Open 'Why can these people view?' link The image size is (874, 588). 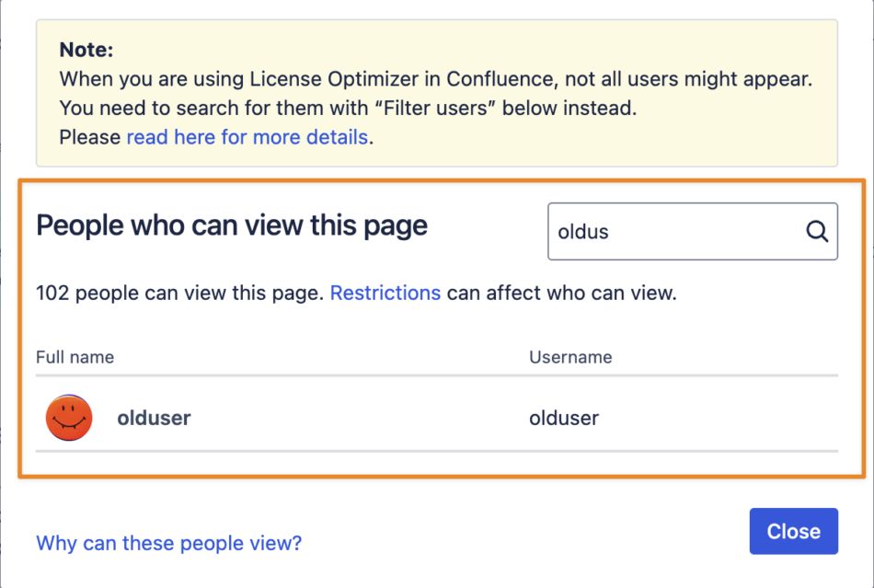click(x=169, y=543)
